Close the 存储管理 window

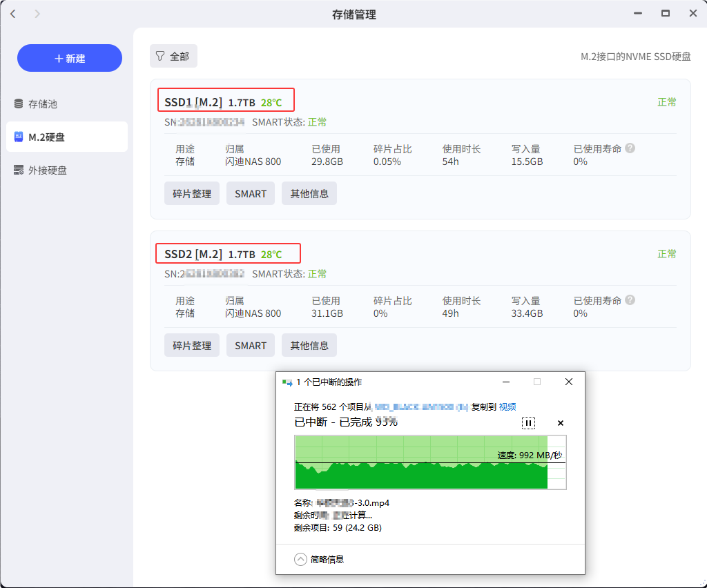(x=693, y=14)
